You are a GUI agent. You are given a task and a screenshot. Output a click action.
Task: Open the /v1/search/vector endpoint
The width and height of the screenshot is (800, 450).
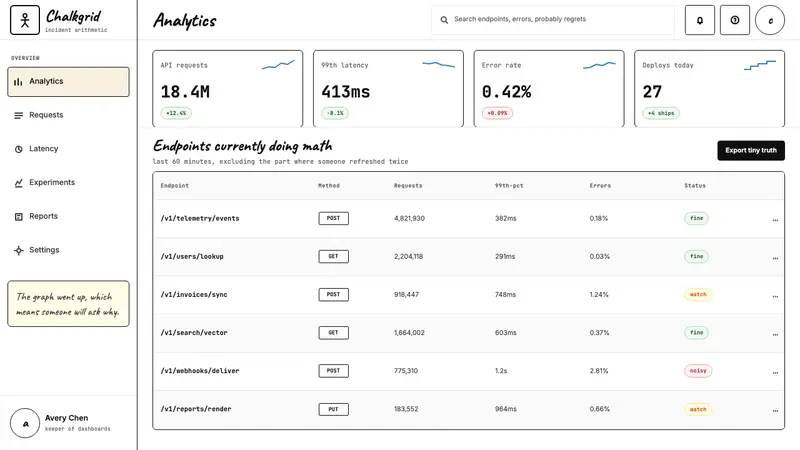click(194, 333)
